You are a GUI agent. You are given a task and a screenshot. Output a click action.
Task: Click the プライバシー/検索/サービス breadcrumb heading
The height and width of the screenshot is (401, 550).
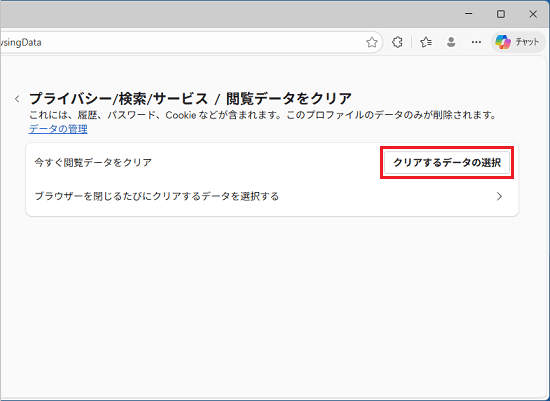coord(119,99)
